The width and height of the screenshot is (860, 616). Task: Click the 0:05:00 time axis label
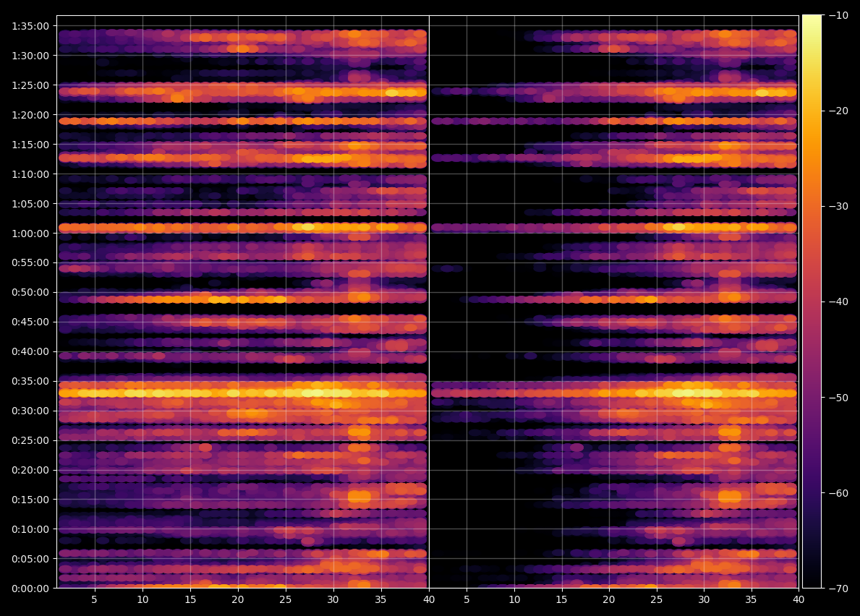coord(30,559)
